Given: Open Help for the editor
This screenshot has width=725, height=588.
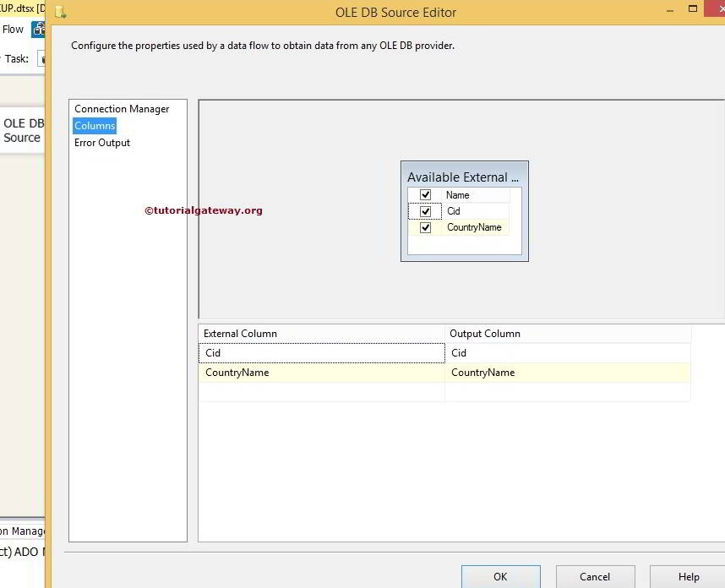Looking at the screenshot, I should 688,576.
